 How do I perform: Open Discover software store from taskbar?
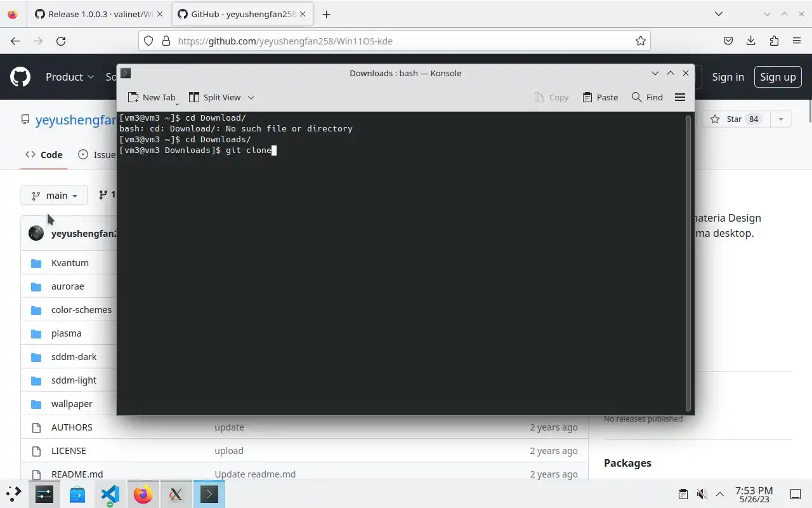77,494
